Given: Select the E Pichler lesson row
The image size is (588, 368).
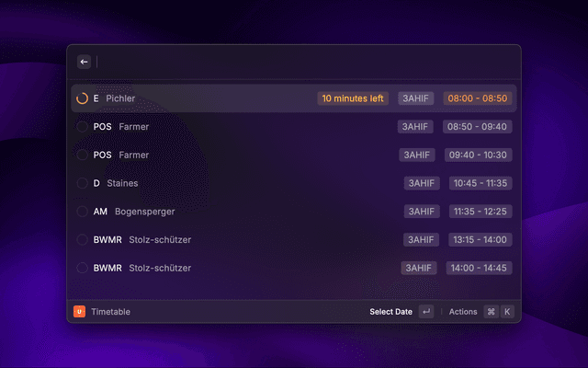Looking at the screenshot, I should coord(294,98).
